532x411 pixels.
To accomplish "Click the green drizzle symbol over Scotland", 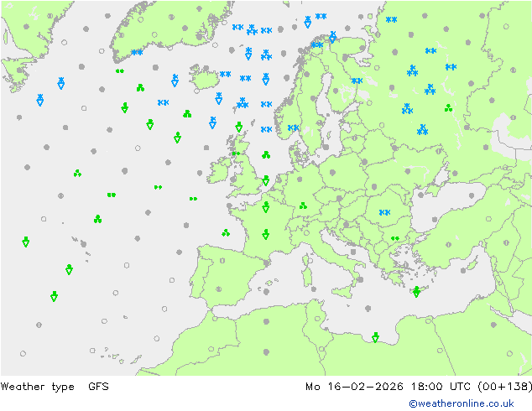I will pyautogui.click(x=236, y=153).
